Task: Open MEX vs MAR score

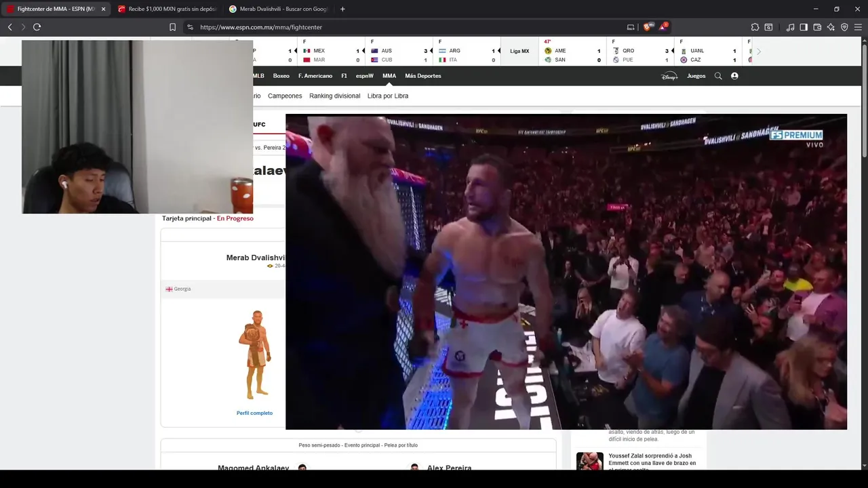Action: 331,52
